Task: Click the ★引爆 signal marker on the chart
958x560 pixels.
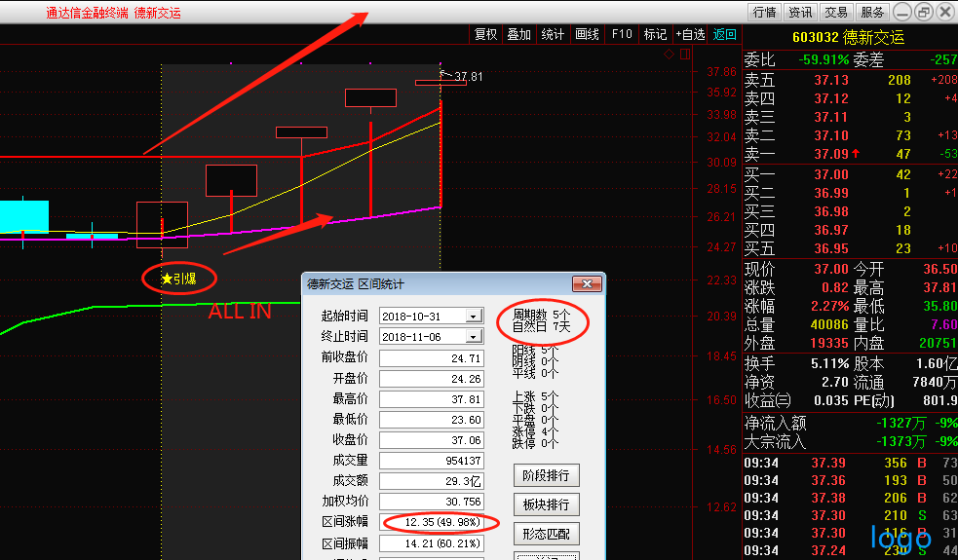Action: click(x=178, y=280)
